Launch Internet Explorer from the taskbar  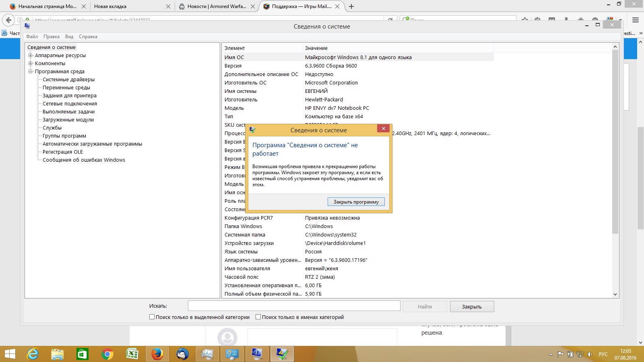point(33,354)
